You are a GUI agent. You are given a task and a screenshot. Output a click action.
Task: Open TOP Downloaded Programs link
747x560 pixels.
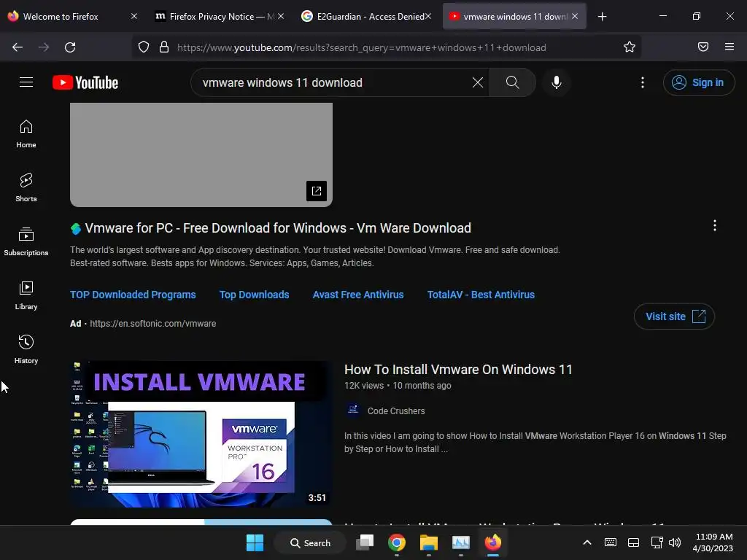133,295
